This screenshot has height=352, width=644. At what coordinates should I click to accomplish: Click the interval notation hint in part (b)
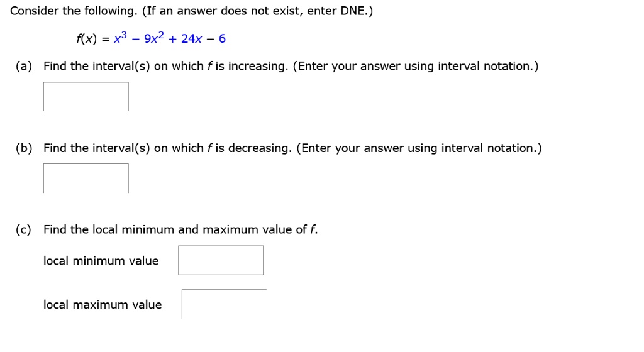[419, 148]
